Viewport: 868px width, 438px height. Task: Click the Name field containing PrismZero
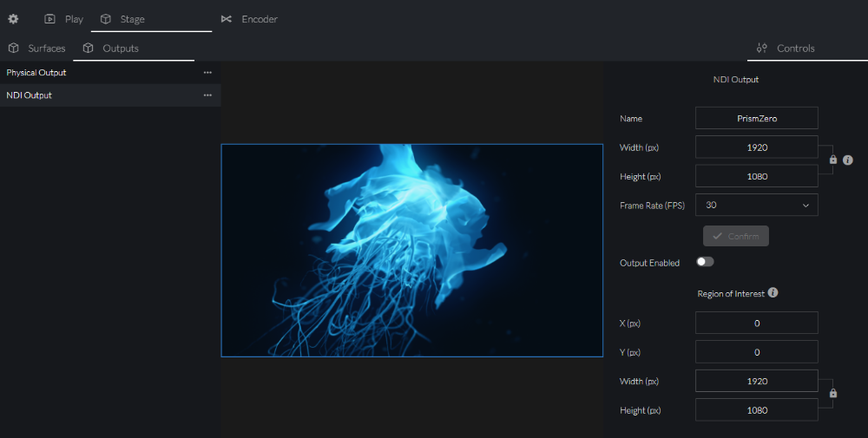click(756, 118)
